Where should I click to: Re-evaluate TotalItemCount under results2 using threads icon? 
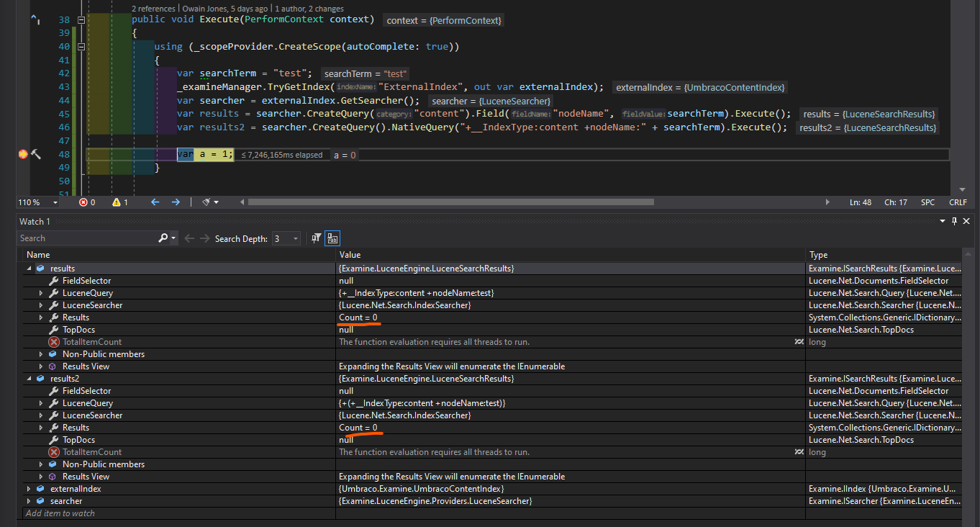[x=799, y=452]
